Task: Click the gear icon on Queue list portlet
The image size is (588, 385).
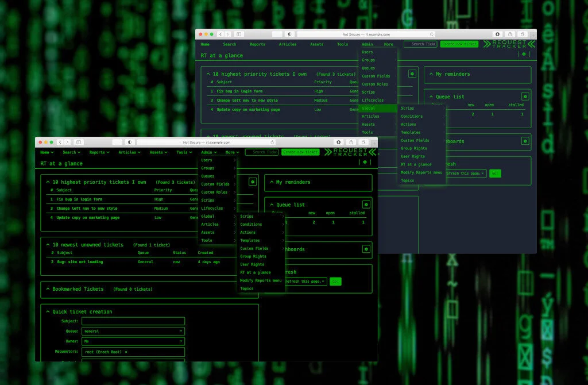Action: [x=366, y=205]
